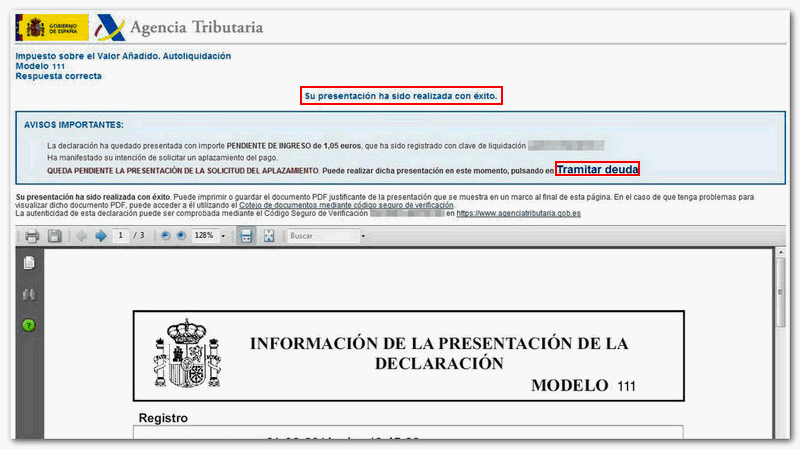Image resolution: width=800 pixels, height=449 pixels.
Task: Save the PDF with the floppy disk icon
Action: pos(54,236)
